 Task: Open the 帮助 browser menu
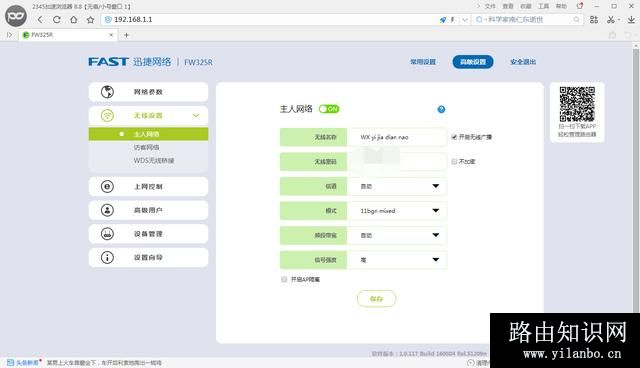(x=561, y=6)
